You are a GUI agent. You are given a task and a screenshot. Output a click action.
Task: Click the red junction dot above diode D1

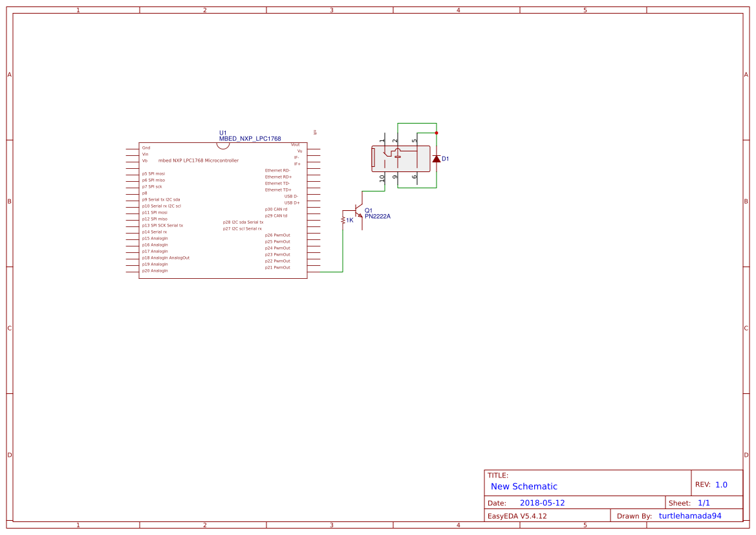437,133
